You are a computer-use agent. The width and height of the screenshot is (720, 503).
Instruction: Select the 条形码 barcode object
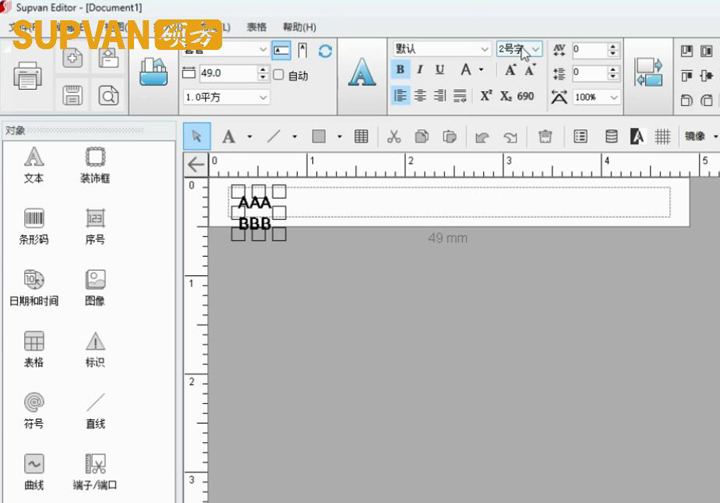[34, 225]
